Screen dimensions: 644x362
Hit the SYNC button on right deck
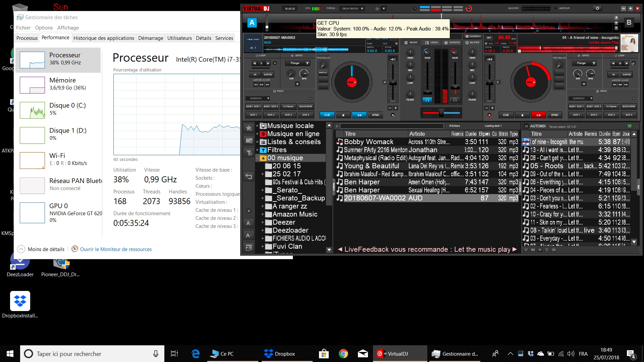tap(555, 115)
